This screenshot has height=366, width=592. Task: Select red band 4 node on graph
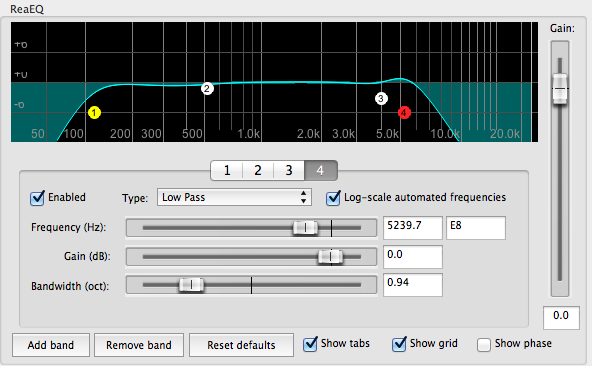tap(404, 112)
